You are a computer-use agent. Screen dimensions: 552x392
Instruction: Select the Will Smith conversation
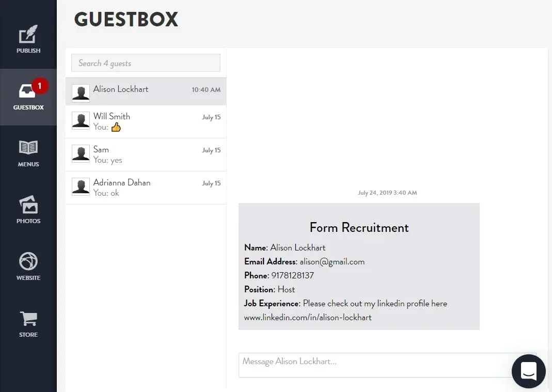click(x=146, y=121)
